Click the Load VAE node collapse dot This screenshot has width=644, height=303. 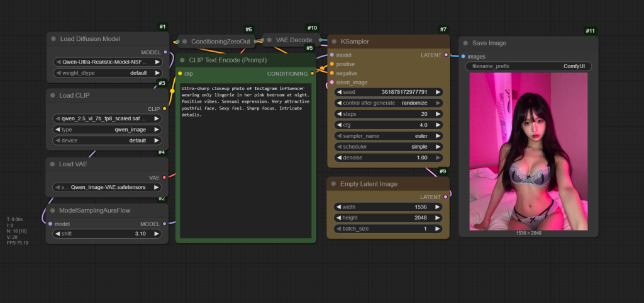[x=53, y=164]
